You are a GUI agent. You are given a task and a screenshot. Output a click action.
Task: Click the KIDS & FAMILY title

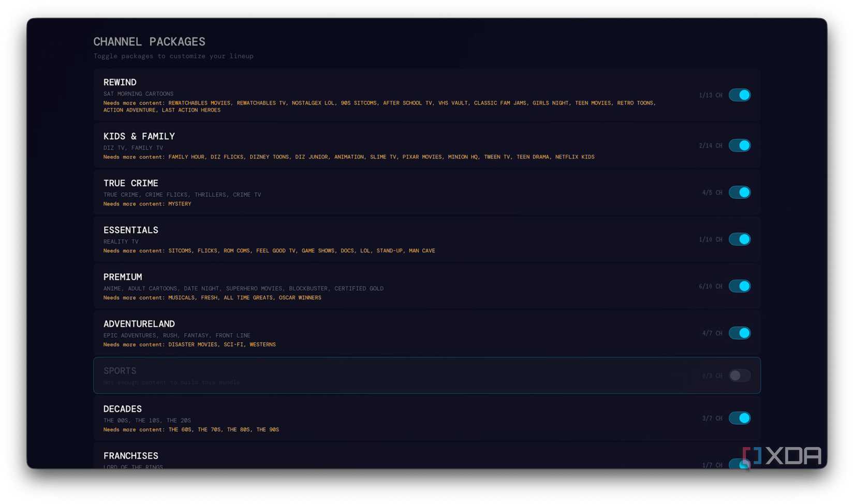click(139, 136)
